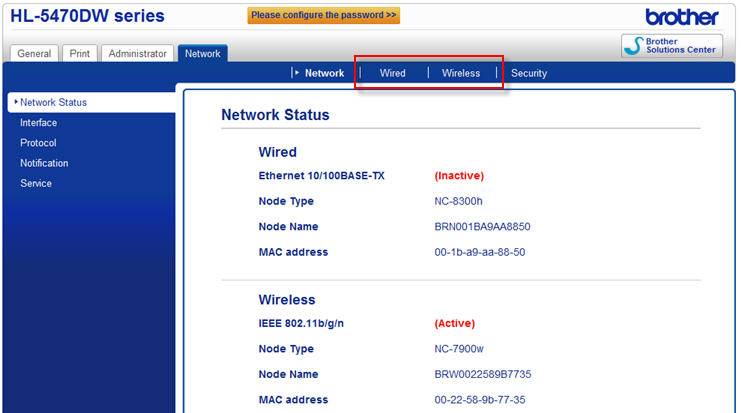
Task: Click the red Inactive status for Ethernet
Action: [x=459, y=175]
